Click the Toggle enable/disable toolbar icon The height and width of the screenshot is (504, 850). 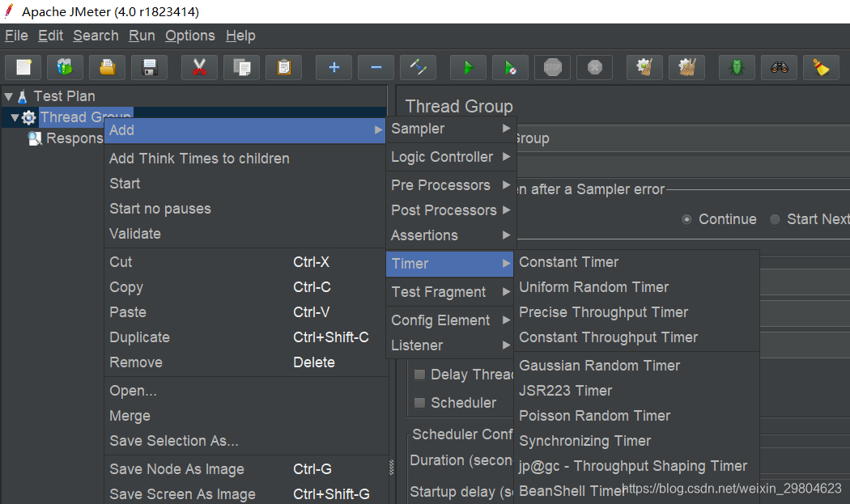418,68
